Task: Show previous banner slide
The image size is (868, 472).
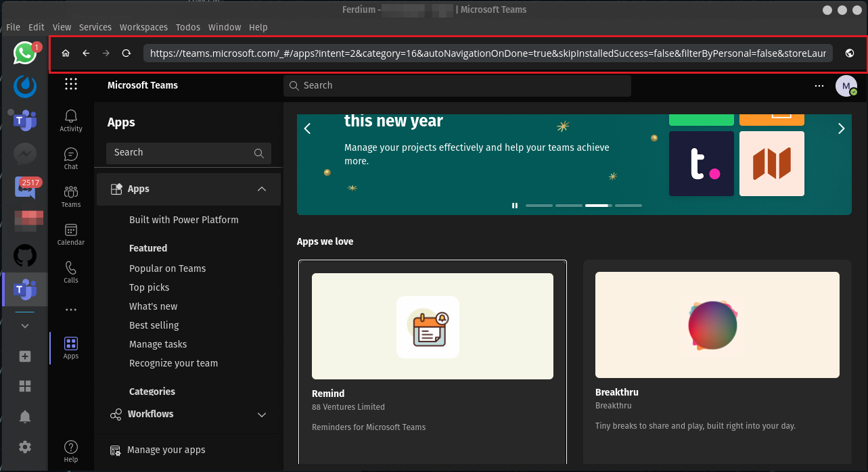Action: point(307,128)
